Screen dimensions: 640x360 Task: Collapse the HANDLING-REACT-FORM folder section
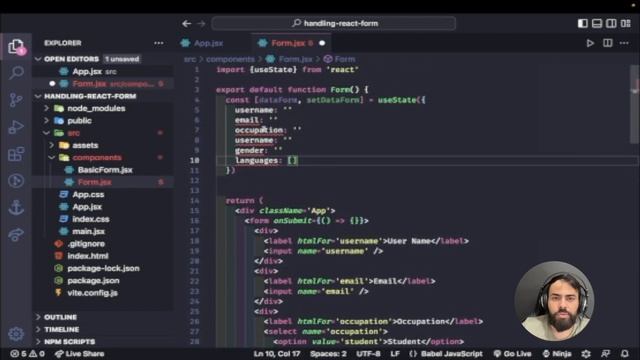click(x=90, y=96)
